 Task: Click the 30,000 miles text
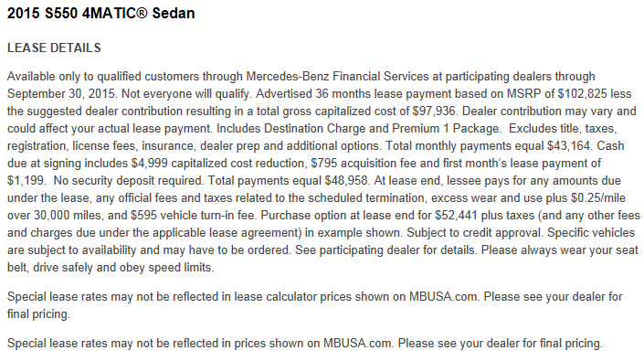(69, 215)
